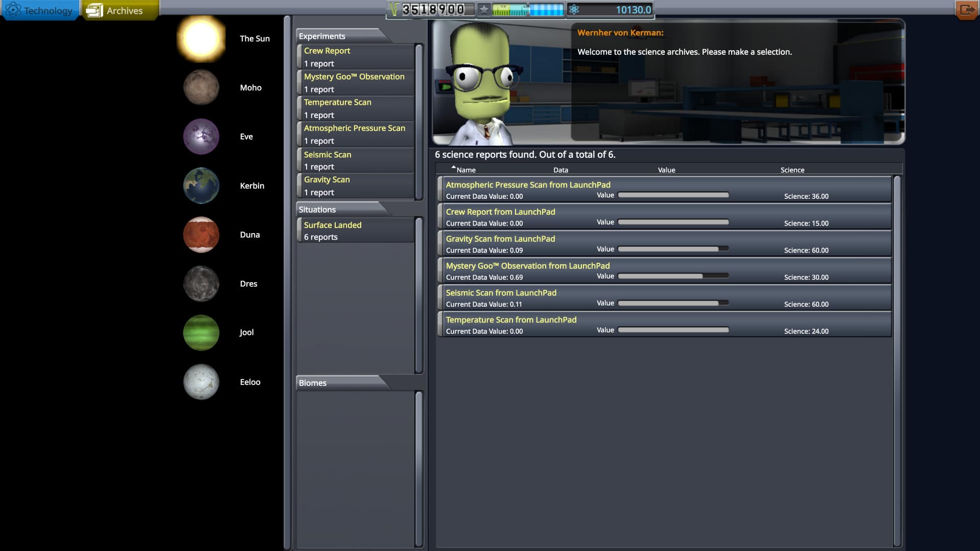Click the Eeloo planet label
Viewport: 980px width, 551px height.
[250, 382]
